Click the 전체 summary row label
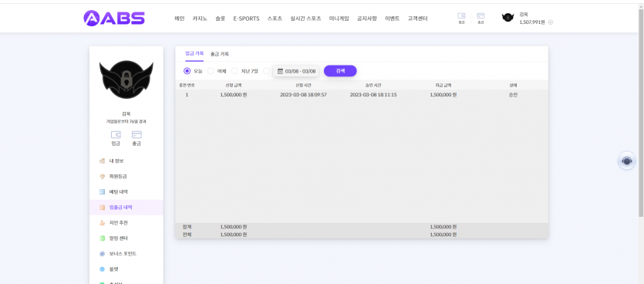644x284 pixels. (187, 235)
